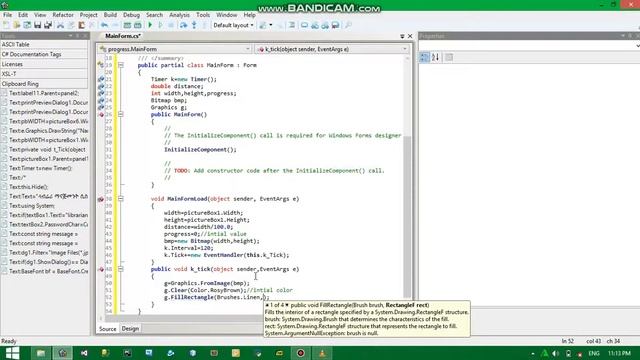Open VLC media player from taskbar

click(x=322, y=353)
